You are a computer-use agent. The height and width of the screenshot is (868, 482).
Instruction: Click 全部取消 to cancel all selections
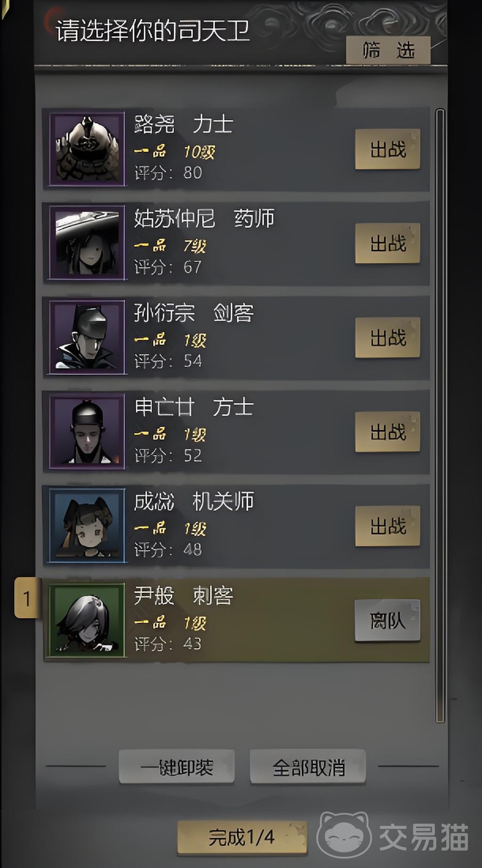[308, 767]
